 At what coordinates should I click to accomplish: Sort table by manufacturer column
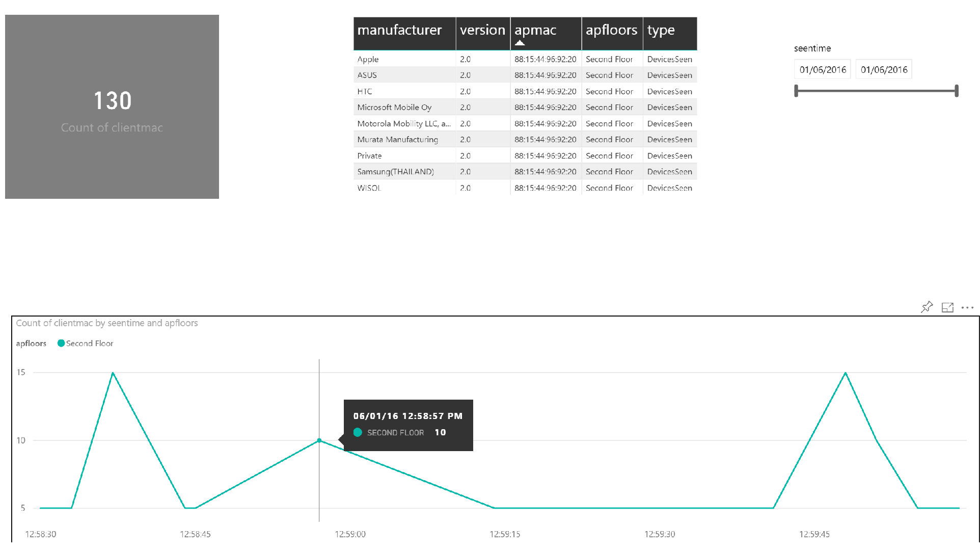pos(404,34)
